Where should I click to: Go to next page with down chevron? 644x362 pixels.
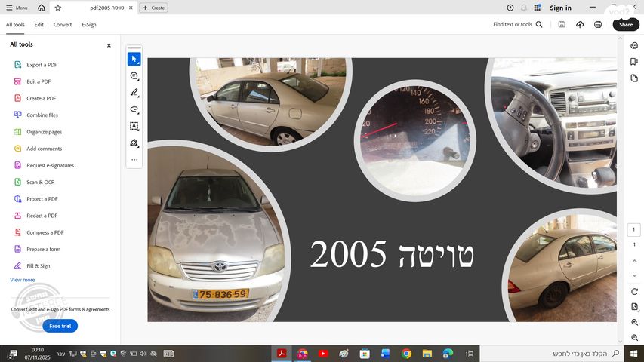[x=634, y=275]
